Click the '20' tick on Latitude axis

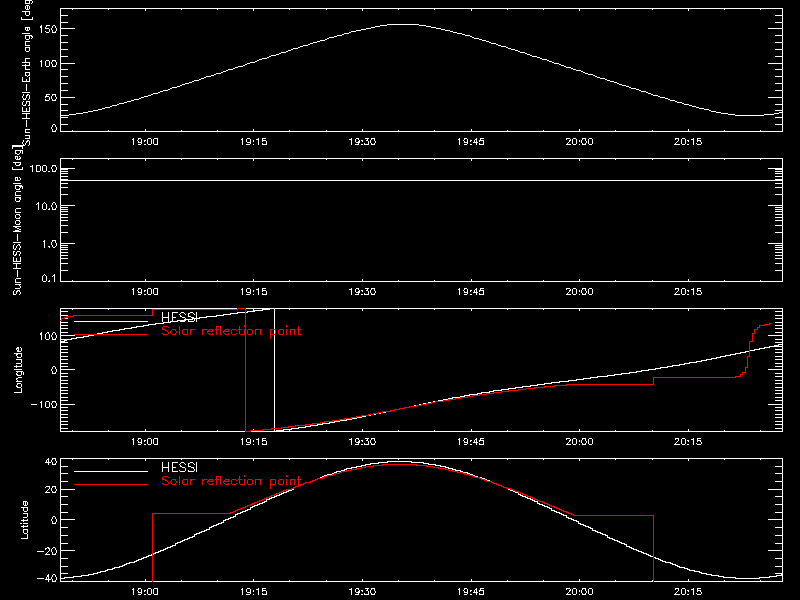(x=51, y=490)
